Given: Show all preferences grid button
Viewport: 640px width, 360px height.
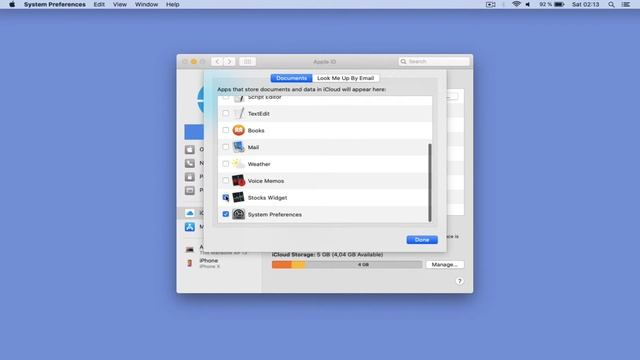Looking at the screenshot, I should pyautogui.click(x=247, y=61).
